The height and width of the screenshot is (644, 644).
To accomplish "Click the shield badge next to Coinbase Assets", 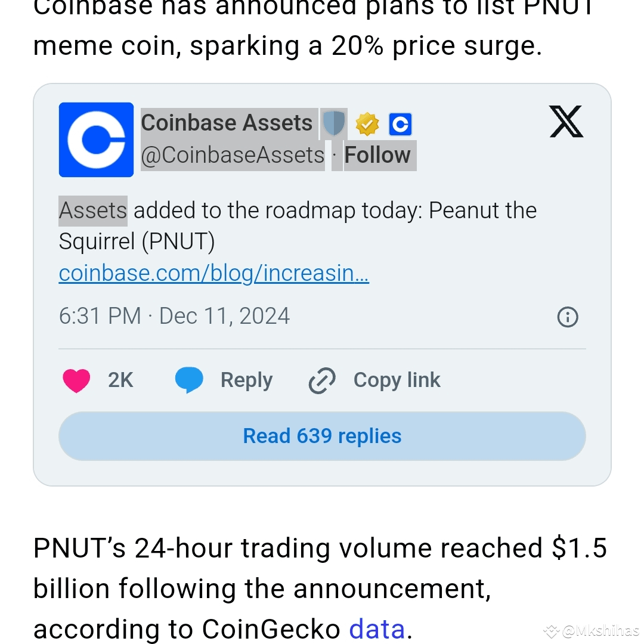I will tap(333, 123).
